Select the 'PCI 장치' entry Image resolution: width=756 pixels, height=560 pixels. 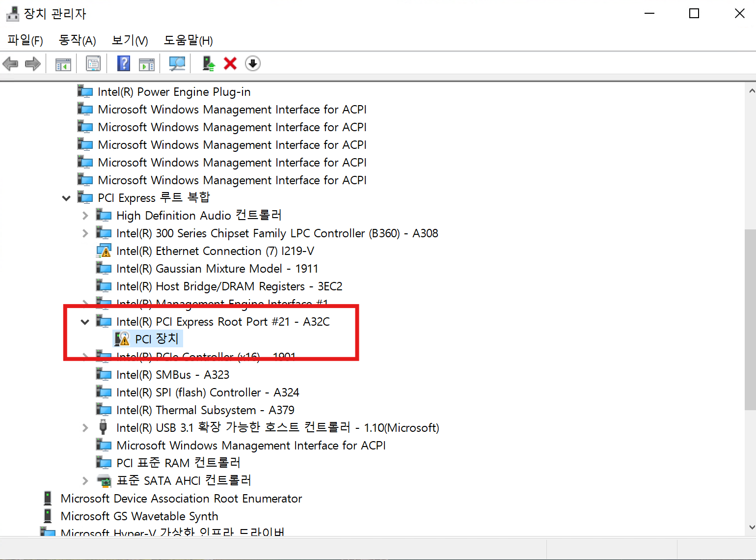(x=157, y=339)
